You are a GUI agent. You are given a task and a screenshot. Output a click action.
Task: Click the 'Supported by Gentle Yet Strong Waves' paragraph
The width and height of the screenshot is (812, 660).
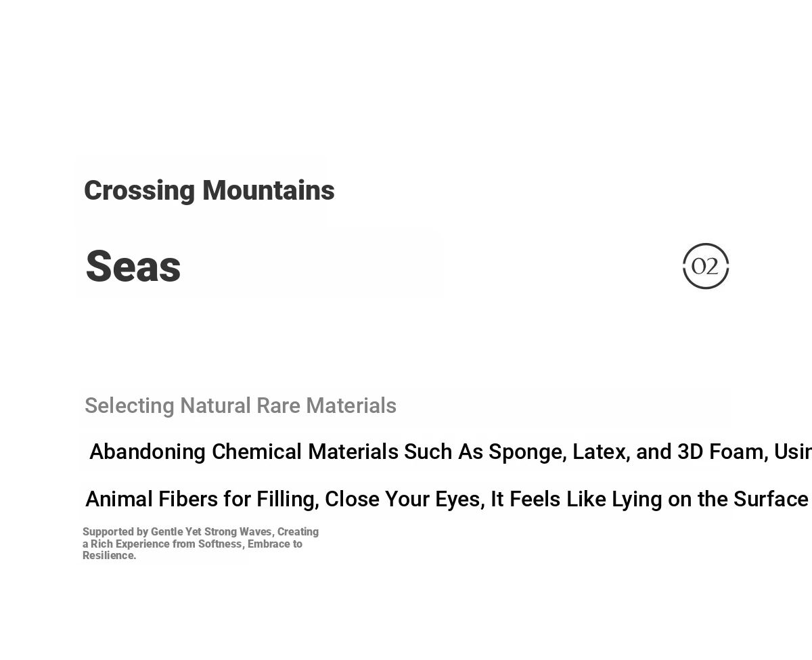coord(200,544)
